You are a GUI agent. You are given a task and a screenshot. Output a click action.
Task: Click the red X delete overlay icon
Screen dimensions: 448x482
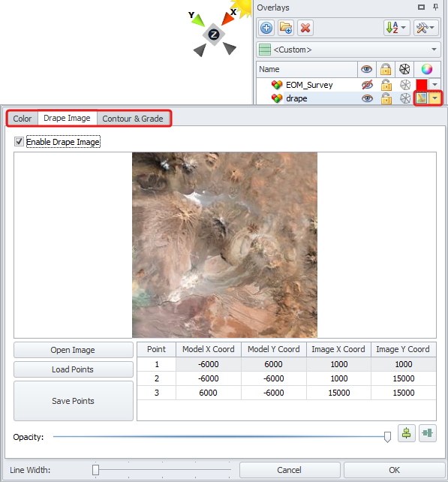click(x=305, y=28)
